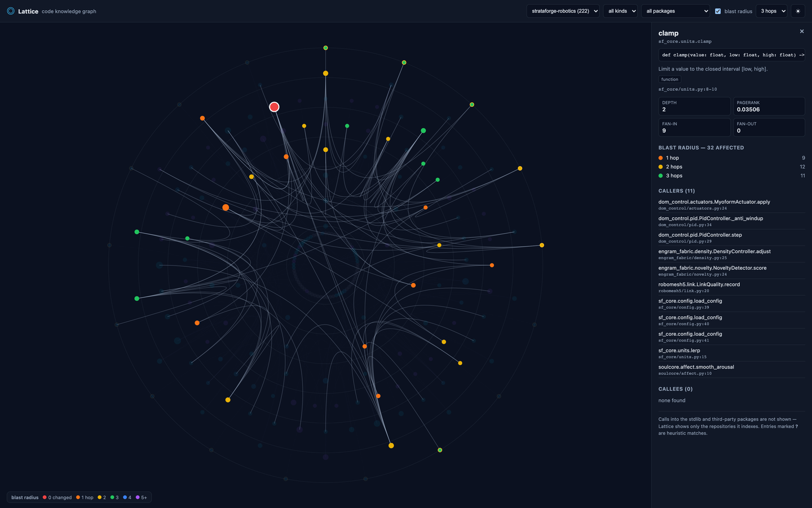The height and width of the screenshot is (508, 812).
Task: Go to DensityController.adjust caller
Action: pyautogui.click(x=731, y=254)
